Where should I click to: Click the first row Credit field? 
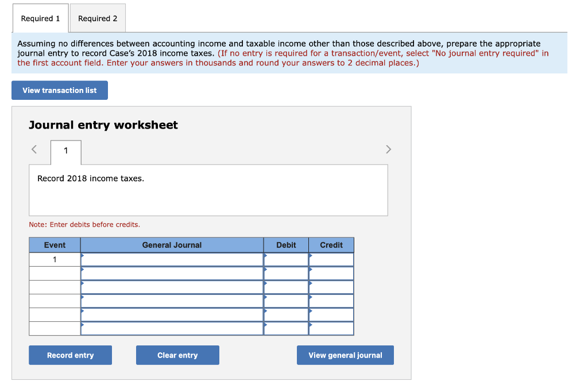[331, 259]
